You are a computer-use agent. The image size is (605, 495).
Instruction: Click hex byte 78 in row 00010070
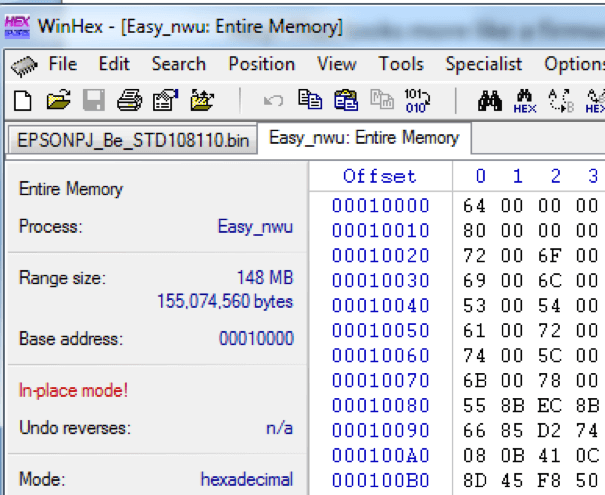point(549,380)
